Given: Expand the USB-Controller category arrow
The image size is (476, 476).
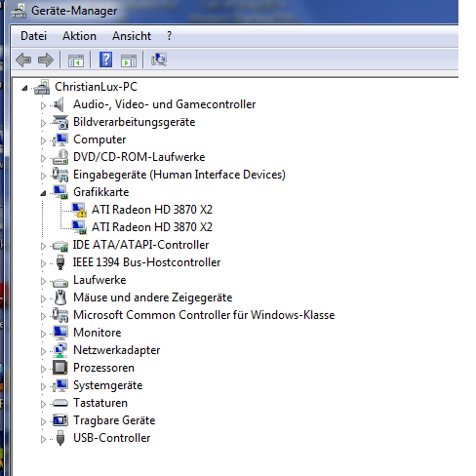Looking at the screenshot, I should pyautogui.click(x=43, y=439).
